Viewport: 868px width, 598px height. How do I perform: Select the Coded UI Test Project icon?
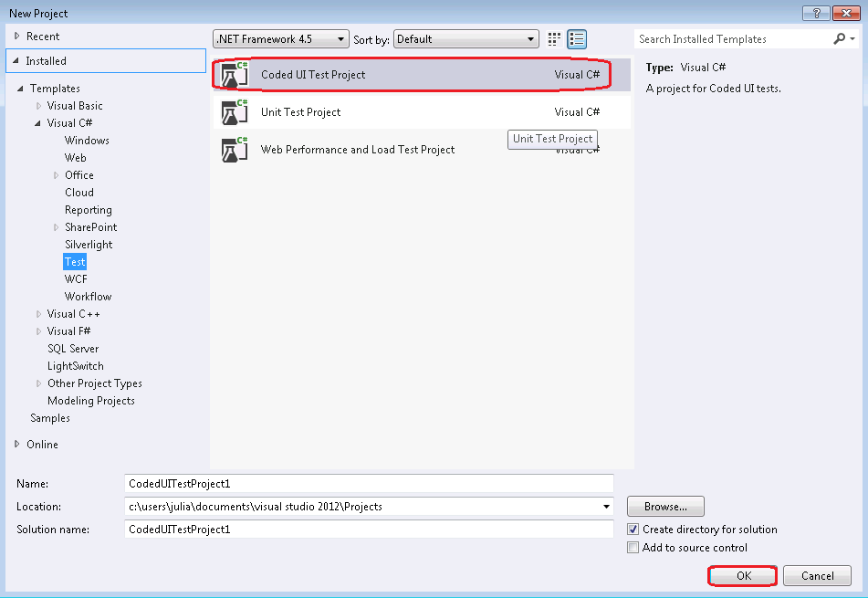[x=235, y=75]
